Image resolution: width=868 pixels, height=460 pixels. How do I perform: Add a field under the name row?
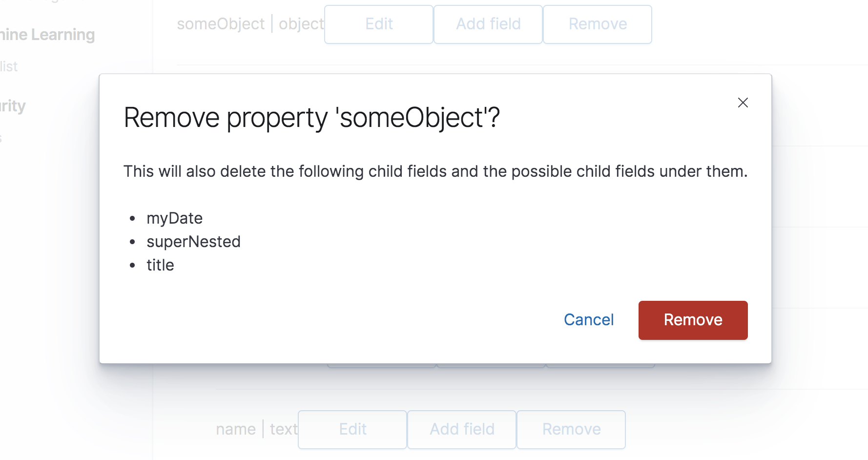462,429
